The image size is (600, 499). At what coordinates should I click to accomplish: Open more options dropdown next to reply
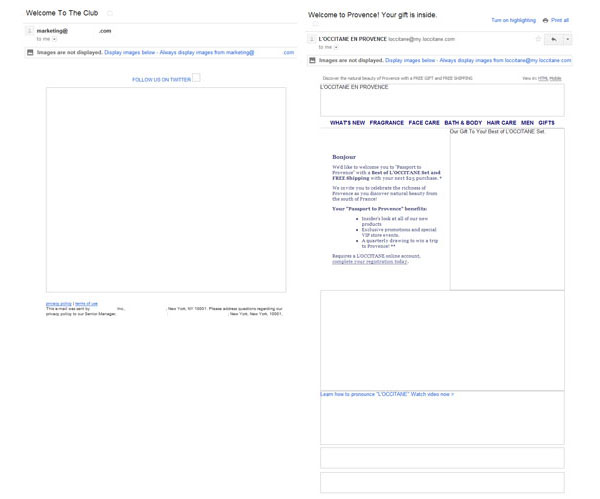(567, 40)
